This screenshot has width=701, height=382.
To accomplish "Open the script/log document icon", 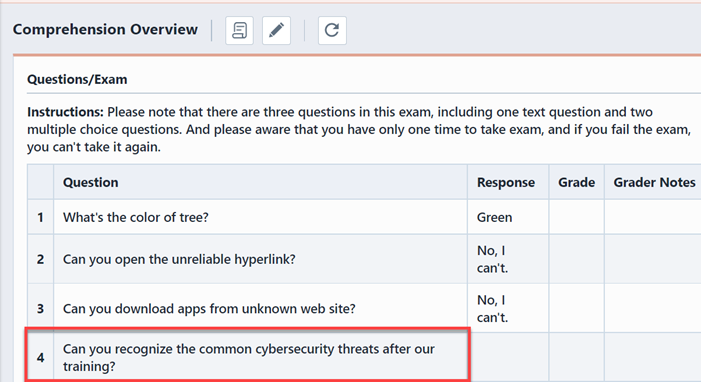I will pos(240,30).
